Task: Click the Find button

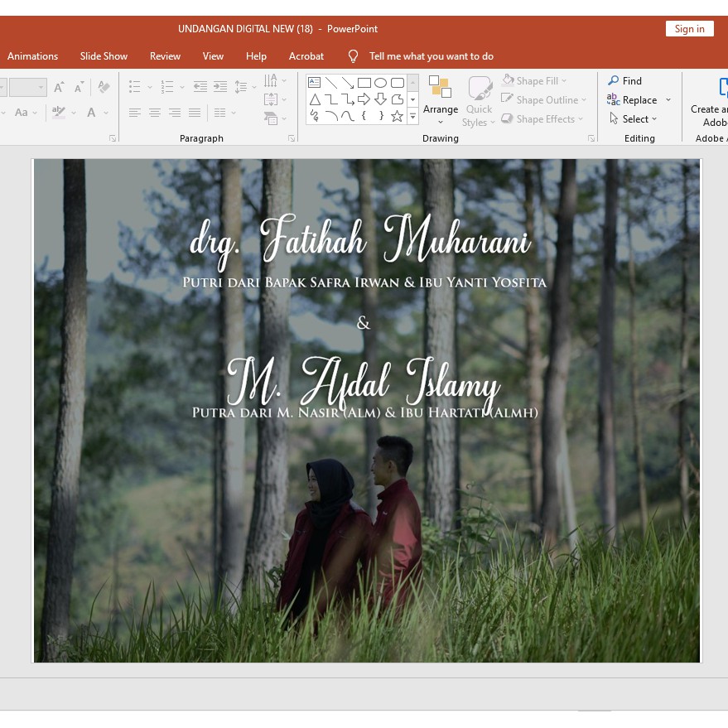Action: (625, 81)
